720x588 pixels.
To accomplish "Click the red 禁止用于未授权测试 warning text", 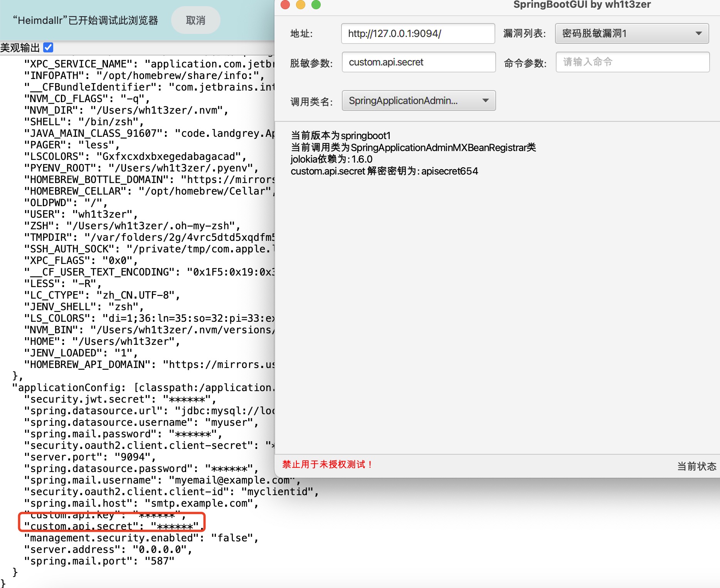I will [328, 464].
